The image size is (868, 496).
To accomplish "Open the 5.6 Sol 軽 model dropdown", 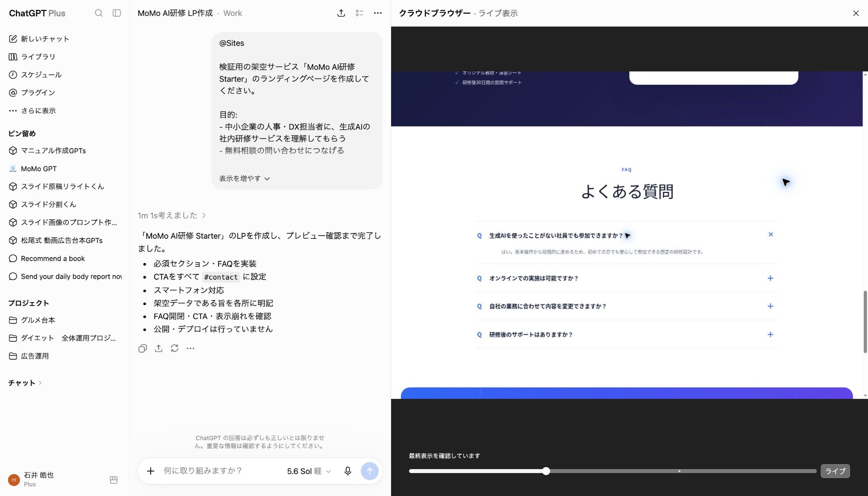I will [309, 471].
